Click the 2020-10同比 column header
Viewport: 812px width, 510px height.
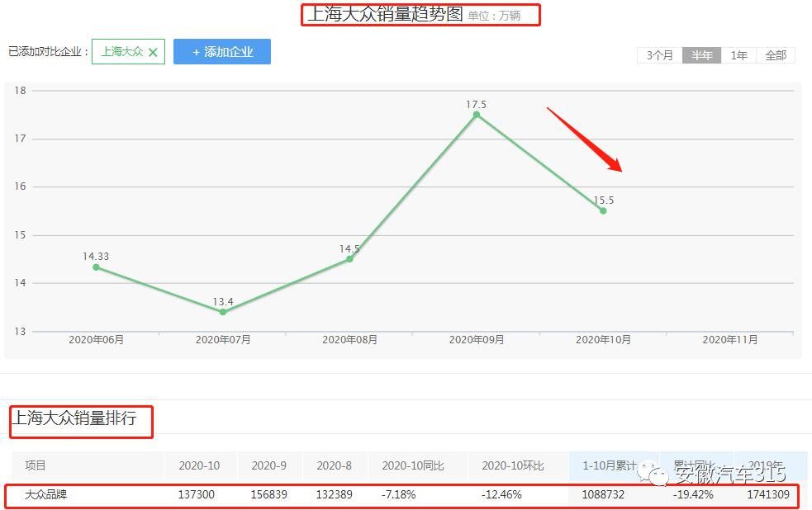coord(411,465)
